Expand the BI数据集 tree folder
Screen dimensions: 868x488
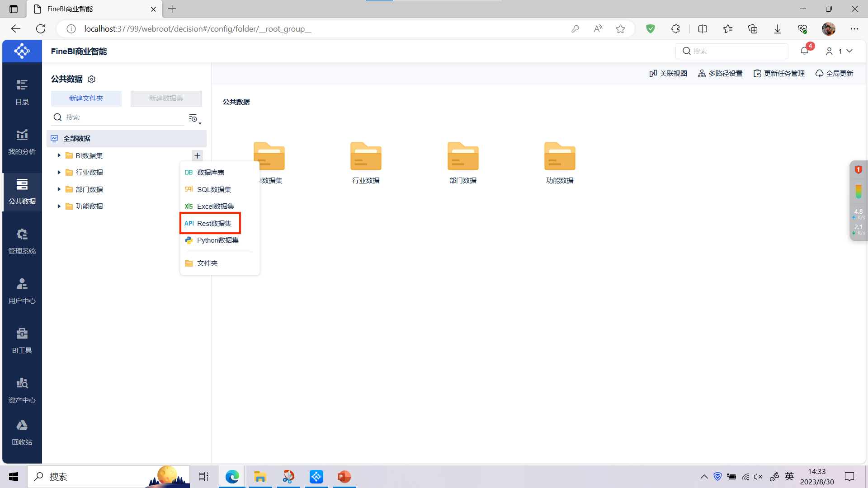point(59,155)
